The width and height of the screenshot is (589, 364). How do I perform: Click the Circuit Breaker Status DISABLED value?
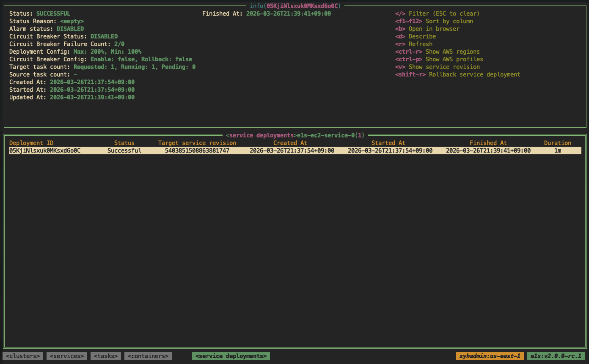coord(104,36)
